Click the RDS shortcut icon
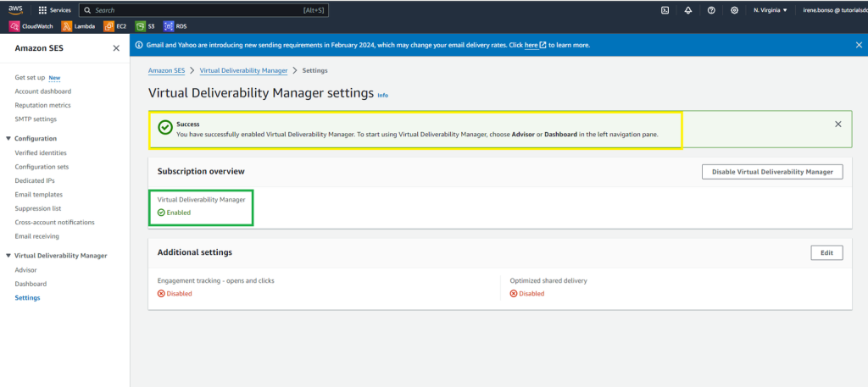The width and height of the screenshot is (868, 387). pyautogui.click(x=168, y=26)
